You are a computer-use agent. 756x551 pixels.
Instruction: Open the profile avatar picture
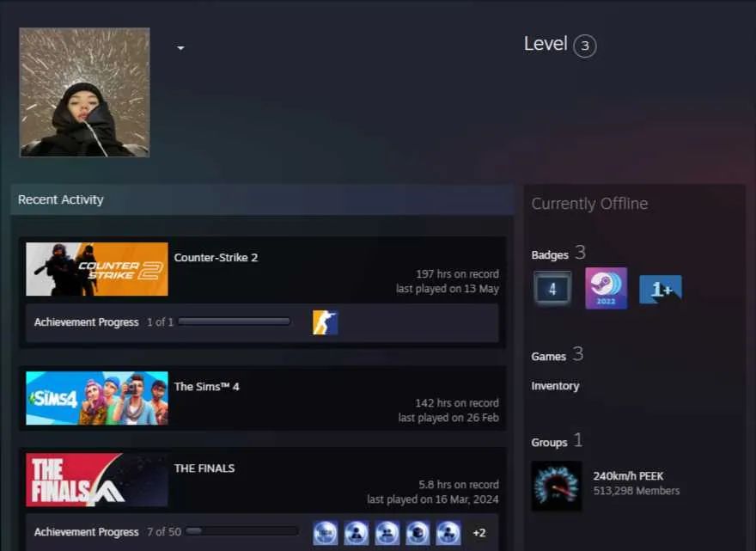tap(85, 92)
